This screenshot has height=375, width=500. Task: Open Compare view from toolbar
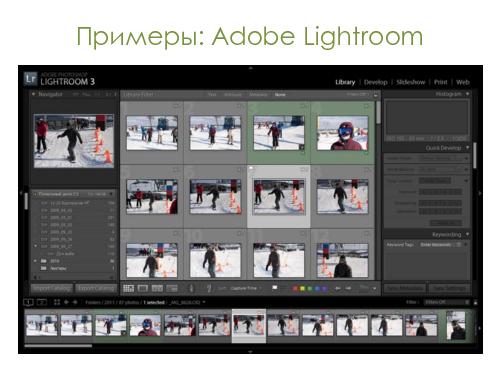[x=157, y=288]
